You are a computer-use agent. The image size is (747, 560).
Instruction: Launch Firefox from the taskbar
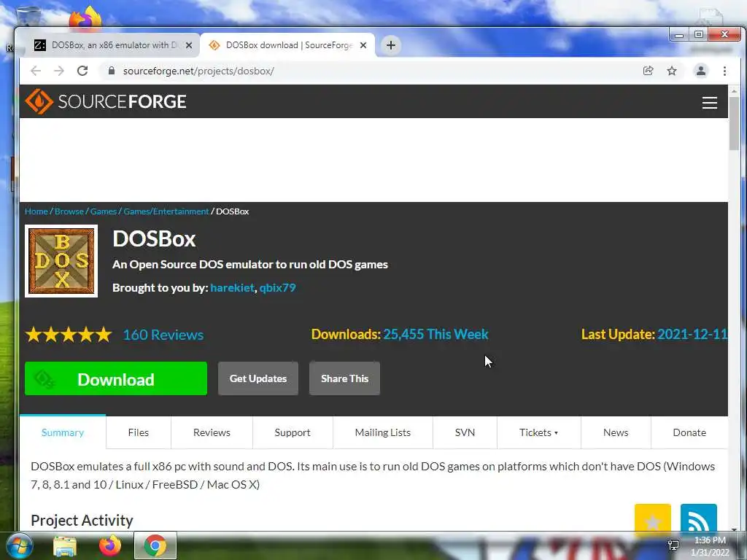click(x=110, y=545)
